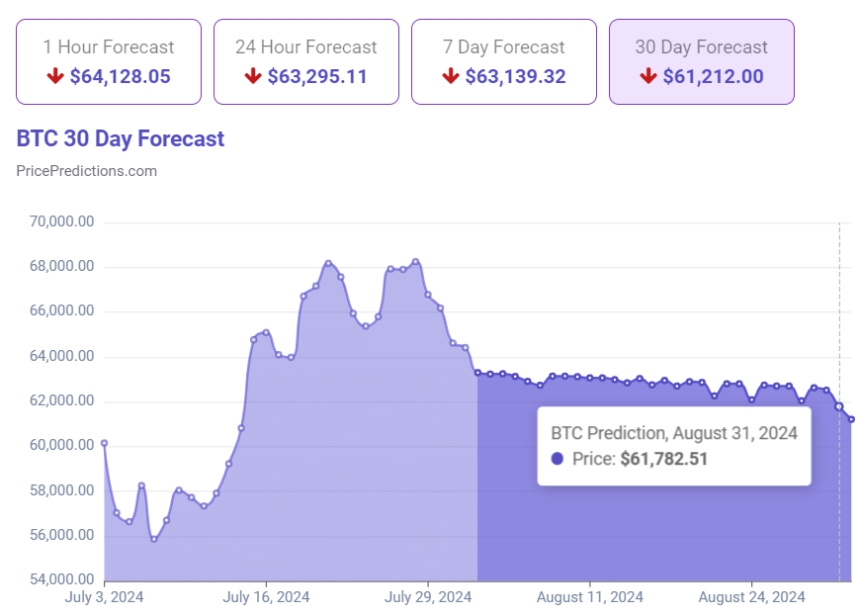Activate the highlighted 30 Day Forecast card
Screen dimensions: 861x616
[x=702, y=61]
